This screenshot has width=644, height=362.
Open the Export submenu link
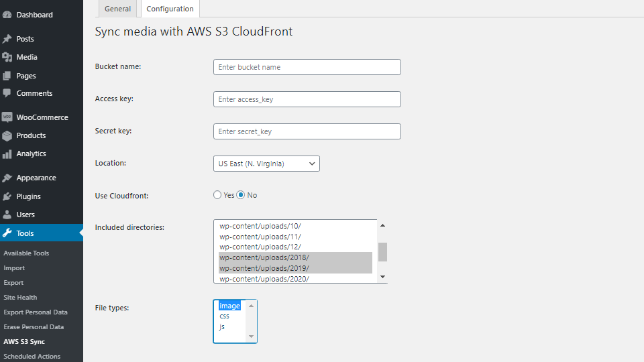(13, 283)
